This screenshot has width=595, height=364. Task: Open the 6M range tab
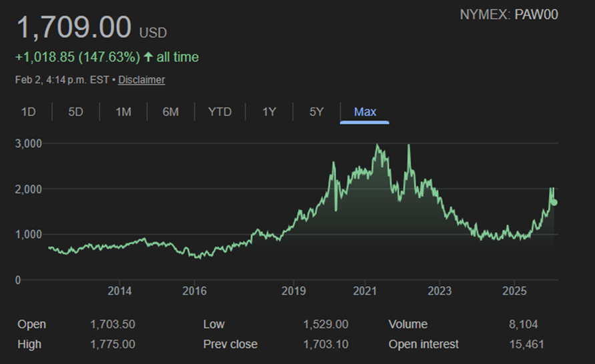pyautogui.click(x=170, y=112)
